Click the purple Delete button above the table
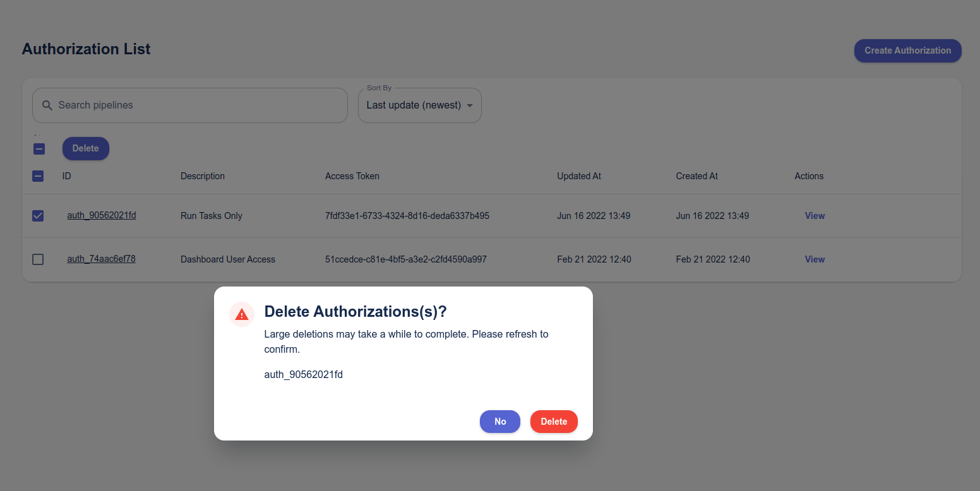Screen dimensions: 980x491 point(86,148)
